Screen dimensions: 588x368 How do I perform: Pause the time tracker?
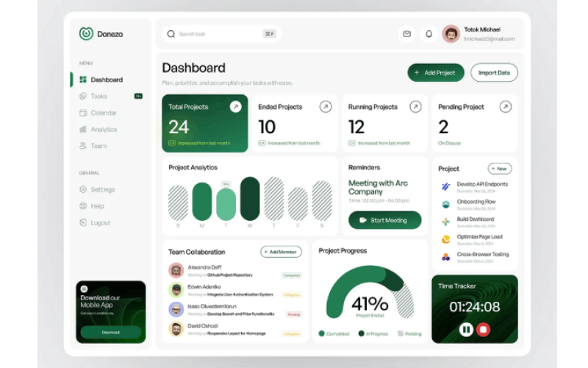coord(466,330)
